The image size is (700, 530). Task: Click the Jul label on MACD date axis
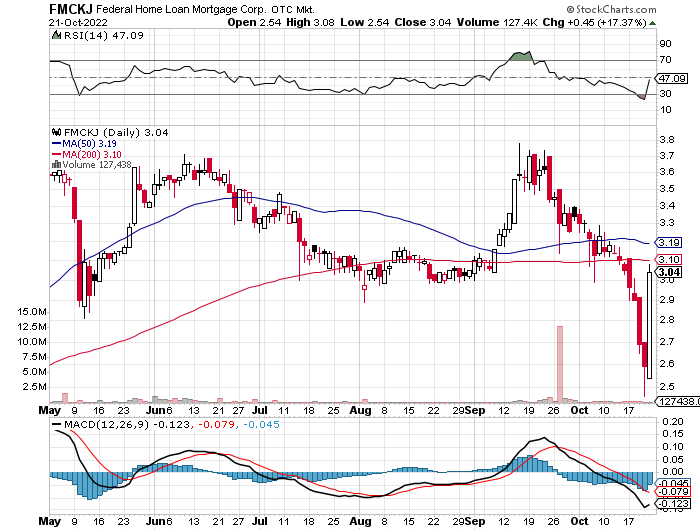[x=260, y=522]
